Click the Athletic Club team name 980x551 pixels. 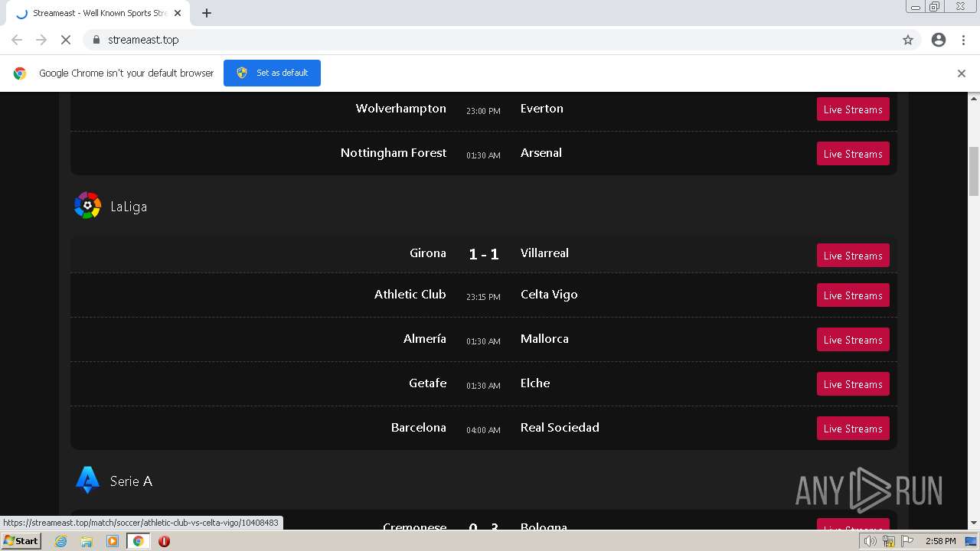(410, 295)
